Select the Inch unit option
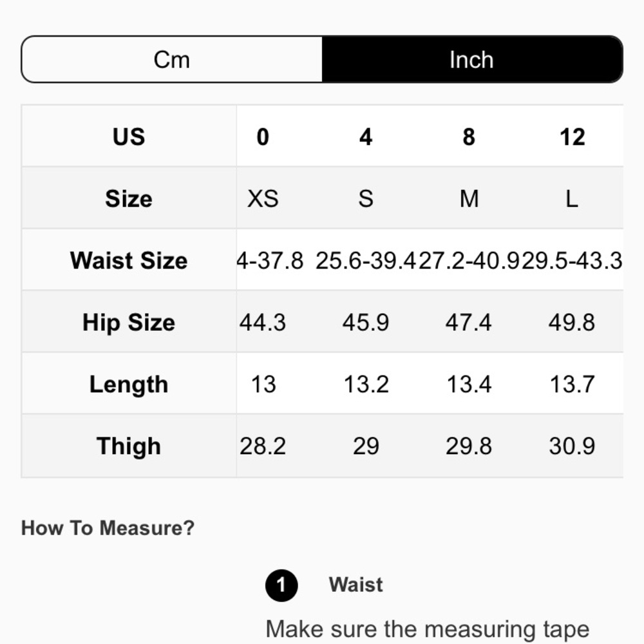The width and height of the screenshot is (644, 644). [x=471, y=59]
